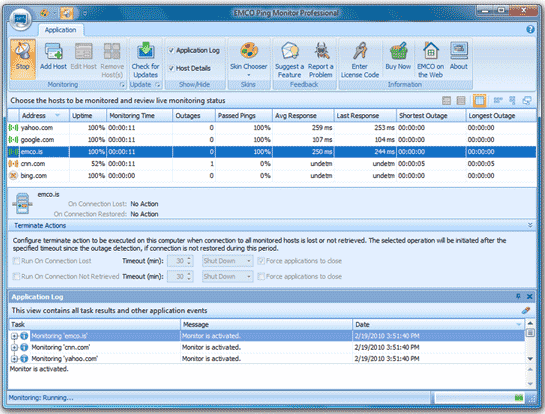Open the Date column filter dropdown

pyautogui.click(x=519, y=325)
